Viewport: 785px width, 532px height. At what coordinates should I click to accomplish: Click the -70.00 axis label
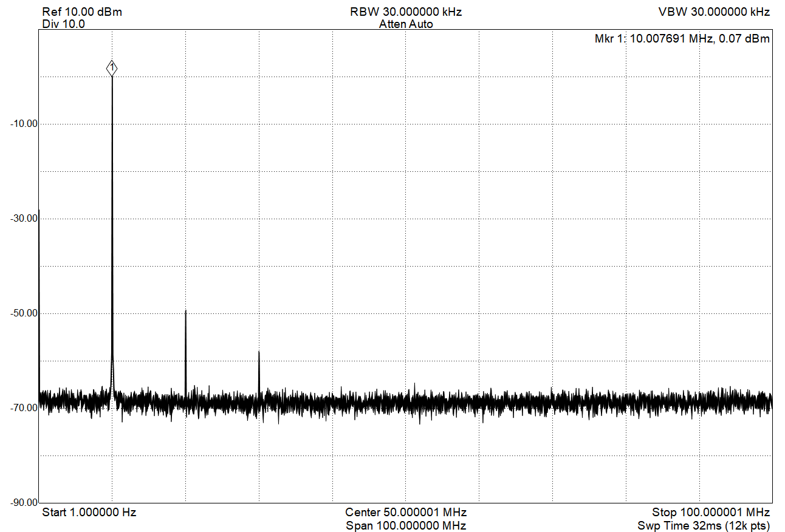[23, 408]
